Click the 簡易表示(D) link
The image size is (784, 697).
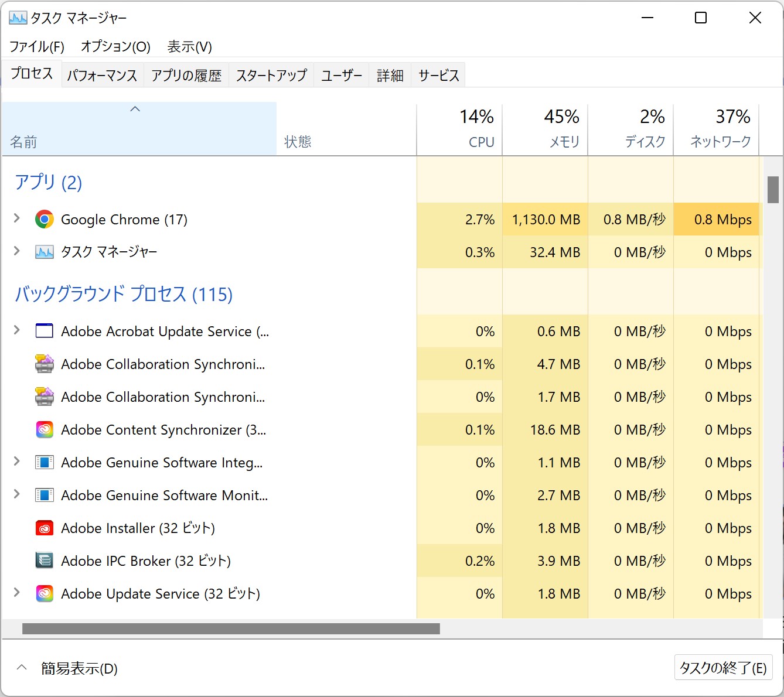pos(79,668)
